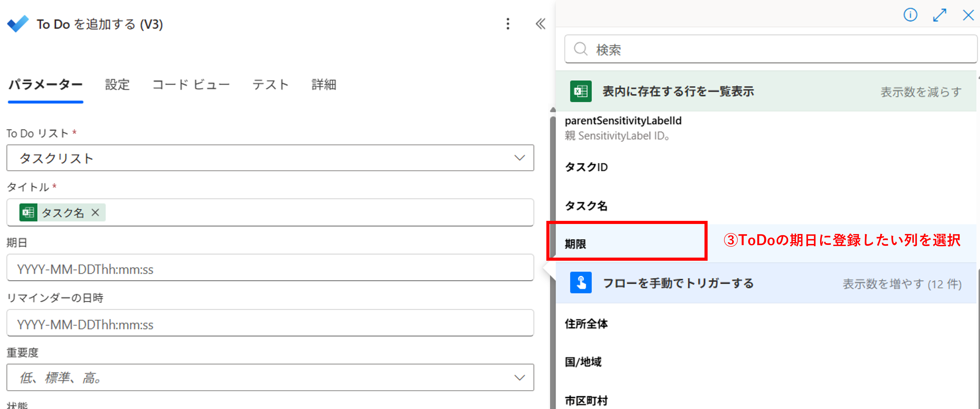Open the 重要度 dropdown
This screenshot has width=980, height=409.
coord(270,377)
